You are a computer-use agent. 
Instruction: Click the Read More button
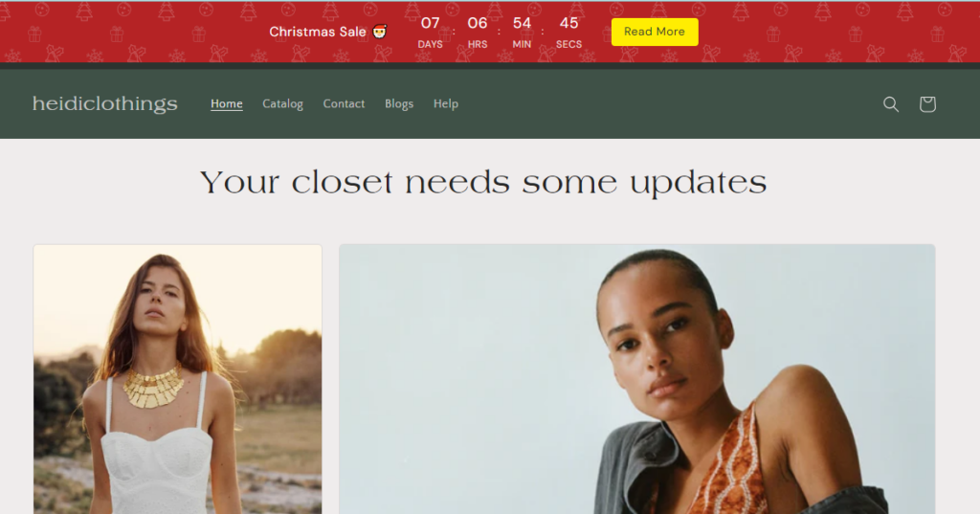tap(655, 32)
